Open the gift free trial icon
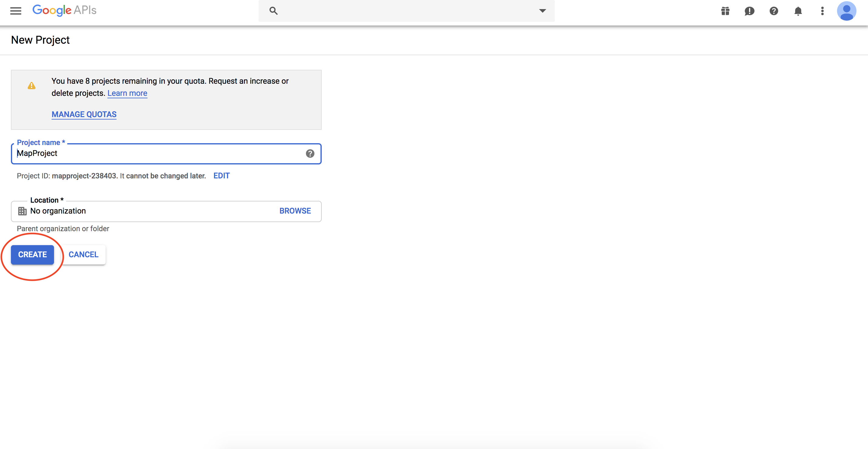The width and height of the screenshot is (868, 449). pyautogui.click(x=725, y=11)
